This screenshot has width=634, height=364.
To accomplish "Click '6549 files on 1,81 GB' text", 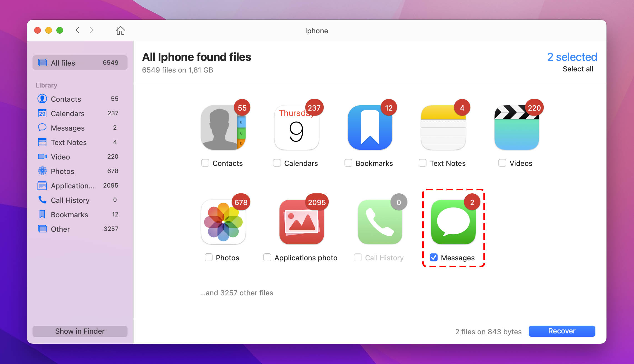I will 178,70.
